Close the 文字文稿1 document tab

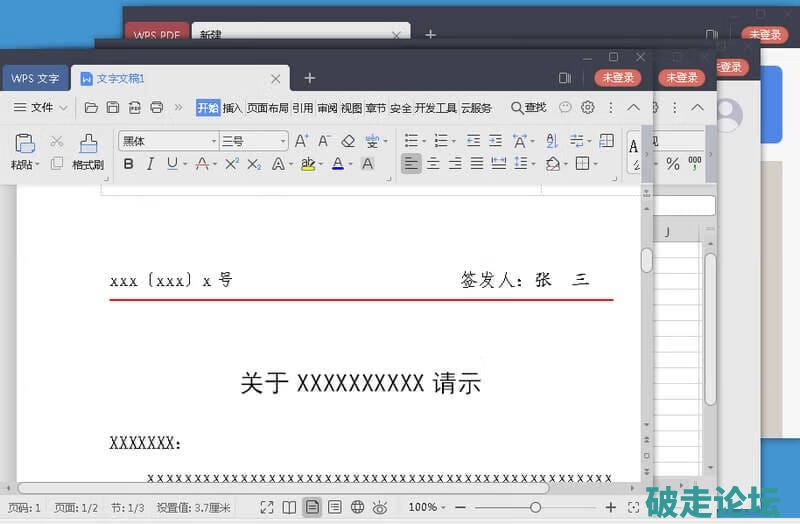[276, 79]
